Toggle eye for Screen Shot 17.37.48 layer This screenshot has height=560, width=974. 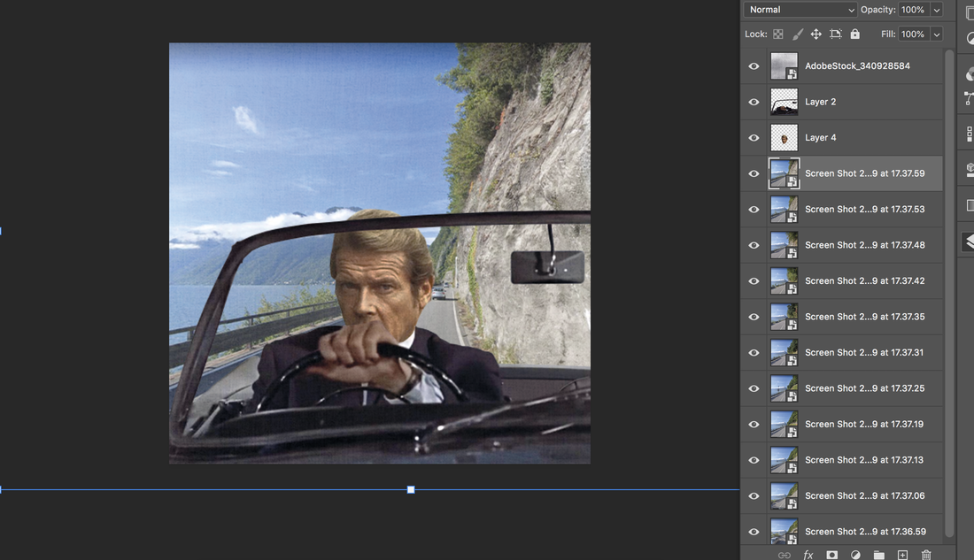754,245
